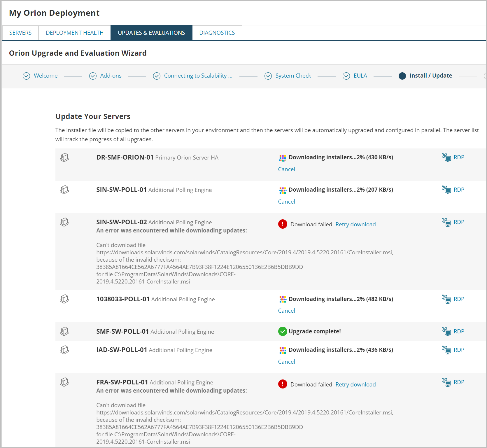Click the download progress icon for SIN-SW-POLL-01
This screenshot has width=487, height=448.
coord(283,190)
